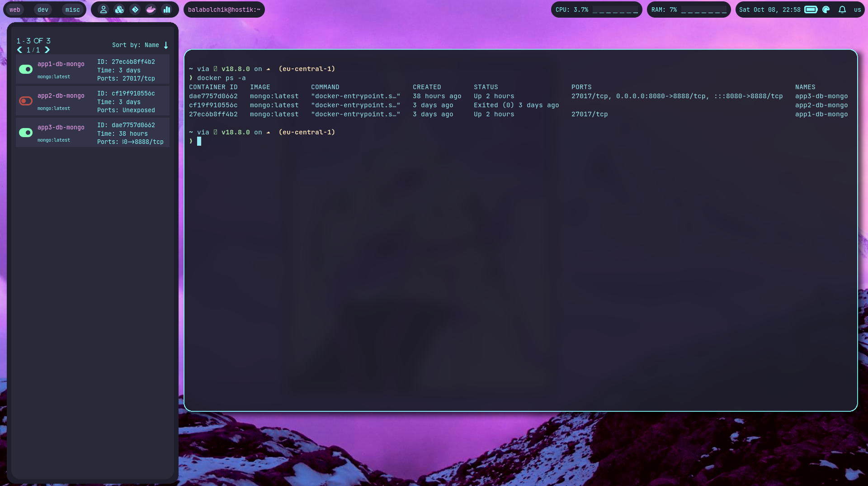
Task: Open the git icon in the top bar
Action: (x=135, y=10)
